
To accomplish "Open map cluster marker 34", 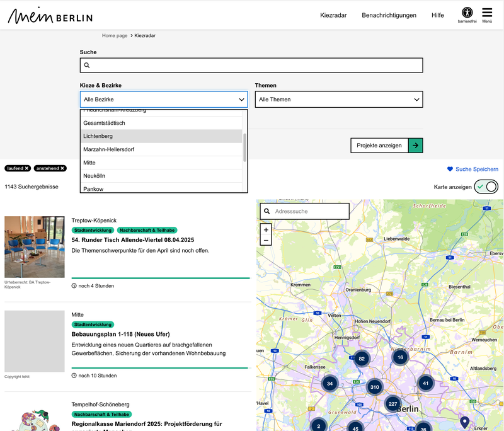I will pos(329,384).
